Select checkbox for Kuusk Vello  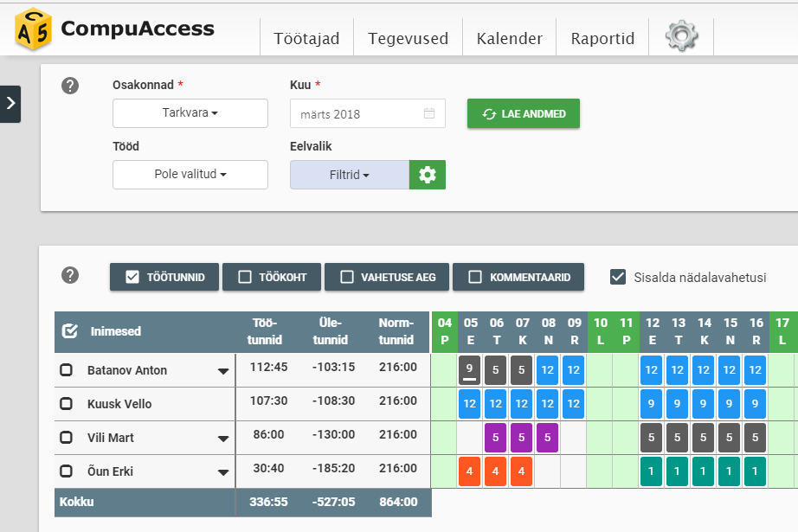(x=66, y=404)
